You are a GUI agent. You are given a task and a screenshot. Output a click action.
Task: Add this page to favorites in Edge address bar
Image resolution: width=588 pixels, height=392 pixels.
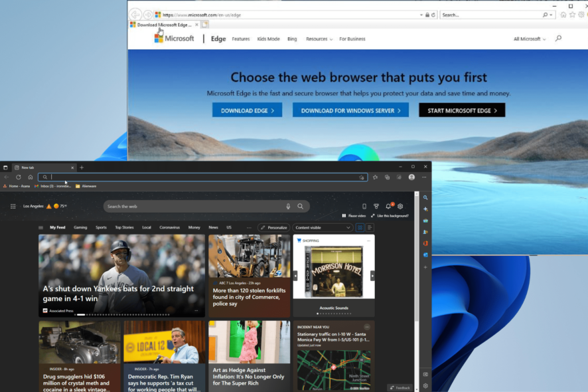[x=362, y=177]
